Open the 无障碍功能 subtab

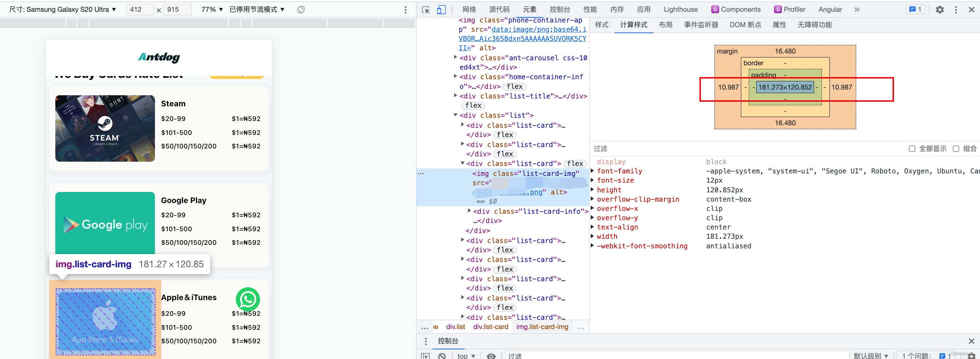click(814, 25)
